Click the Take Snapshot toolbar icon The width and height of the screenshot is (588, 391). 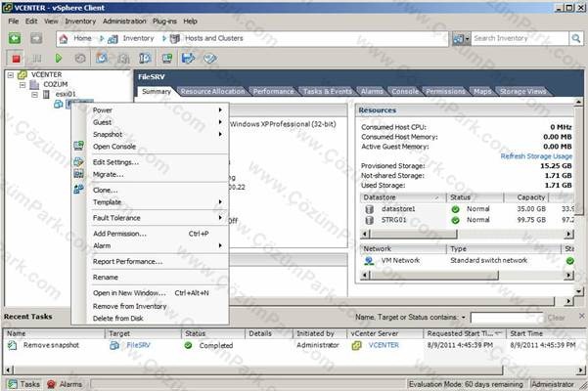[x=102, y=58]
